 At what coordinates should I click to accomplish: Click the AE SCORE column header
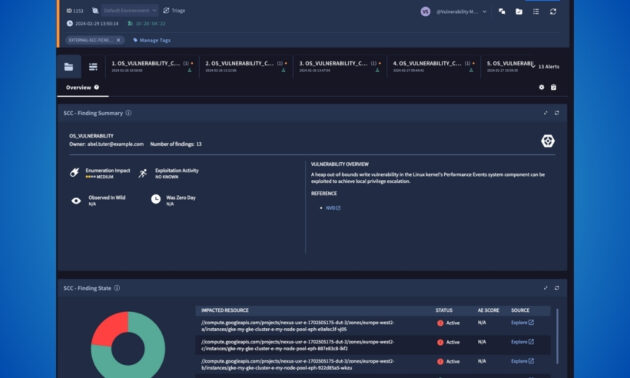click(488, 311)
